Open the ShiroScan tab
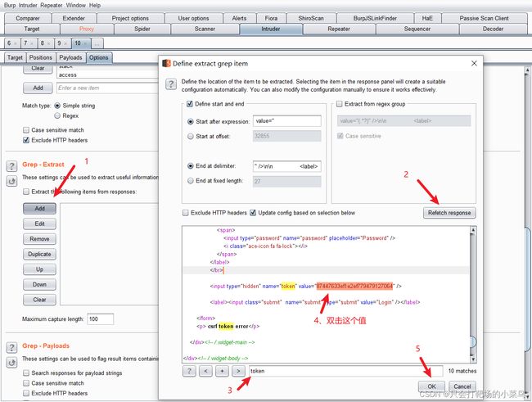This screenshot has width=532, height=402. tap(311, 18)
